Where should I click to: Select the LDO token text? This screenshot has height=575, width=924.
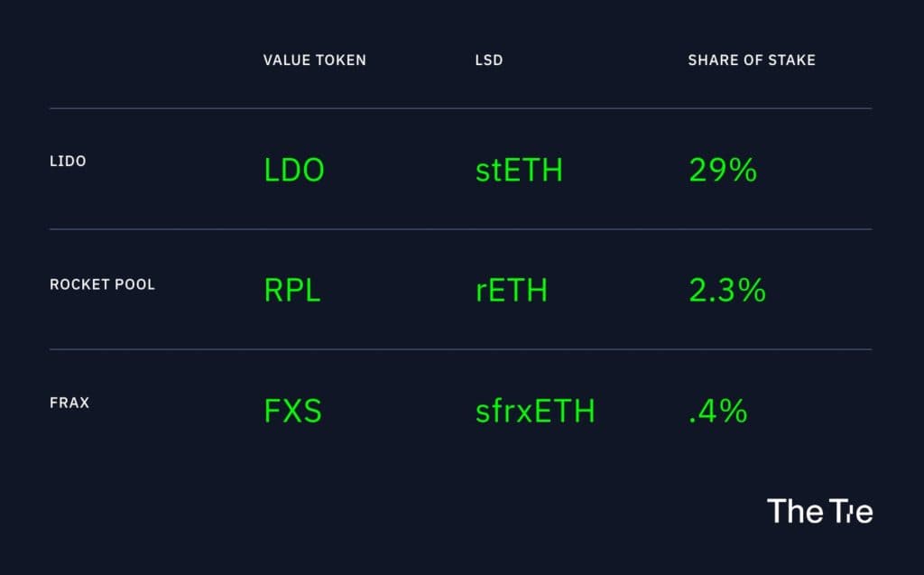click(294, 171)
